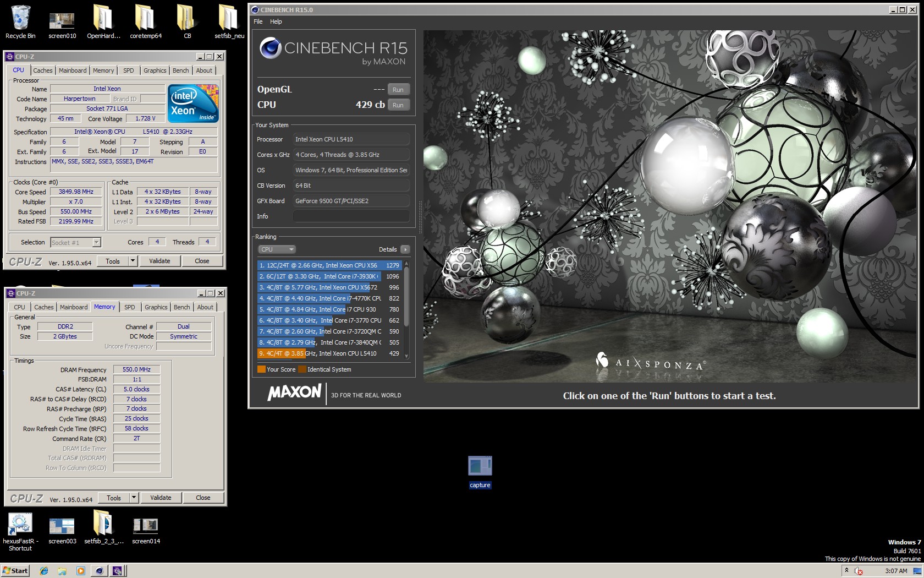Show hidden tray icons chevron
Viewport: 924px width, 578px height.
point(847,571)
